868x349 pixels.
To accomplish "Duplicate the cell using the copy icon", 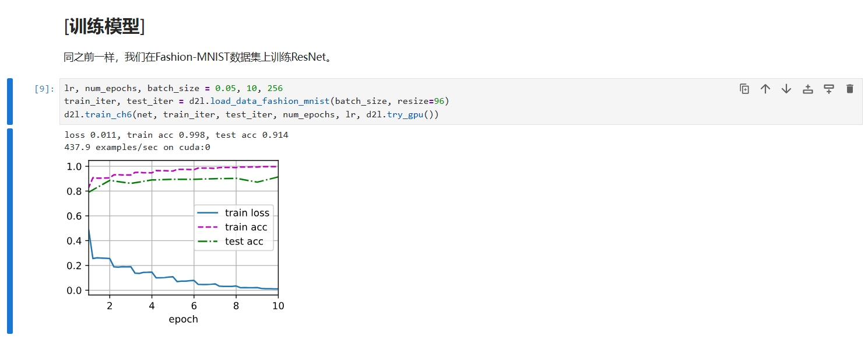I will tap(744, 89).
